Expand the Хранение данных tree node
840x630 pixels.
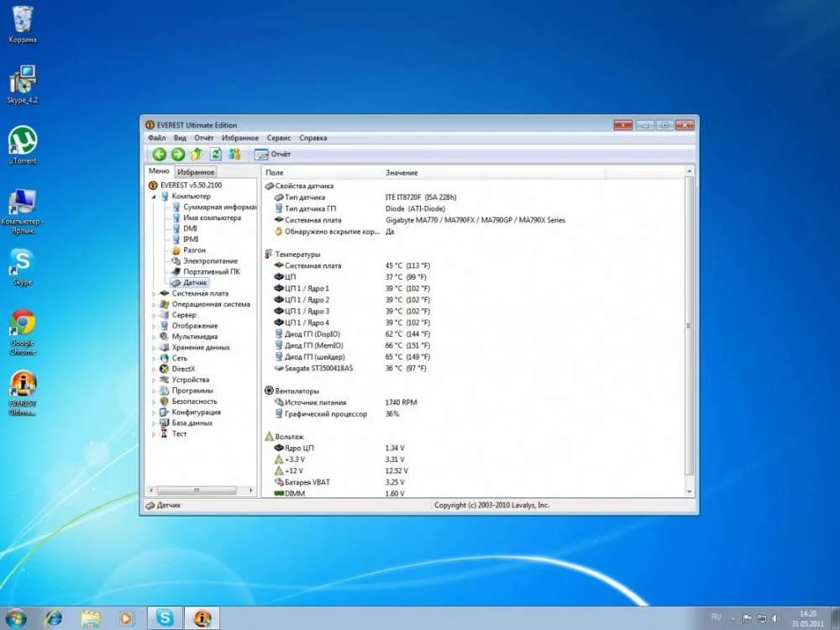tap(155, 347)
